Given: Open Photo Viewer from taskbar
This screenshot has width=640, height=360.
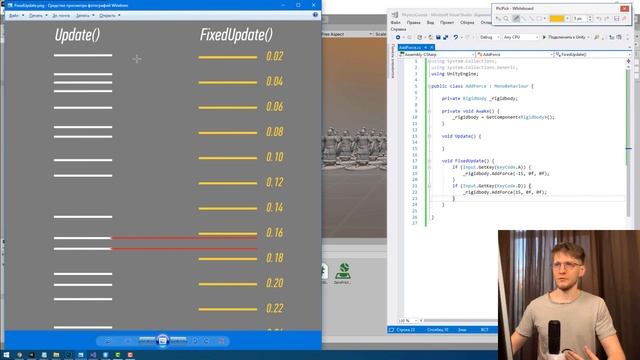Looking at the screenshot, I should pos(80,355).
